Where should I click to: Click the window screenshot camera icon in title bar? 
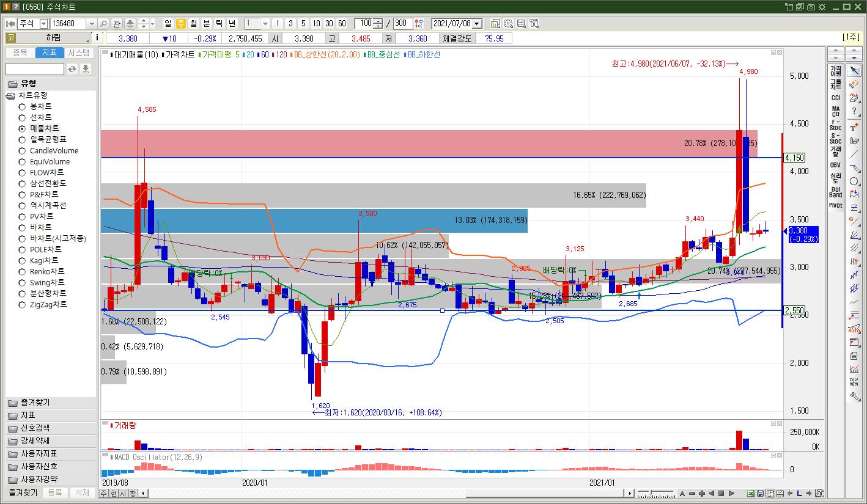[811, 7]
